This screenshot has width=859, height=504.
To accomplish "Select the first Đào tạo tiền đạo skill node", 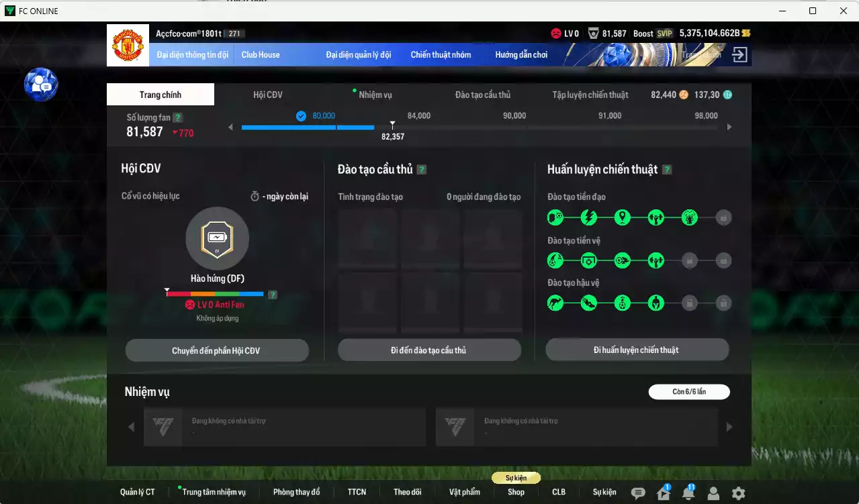I will click(555, 217).
